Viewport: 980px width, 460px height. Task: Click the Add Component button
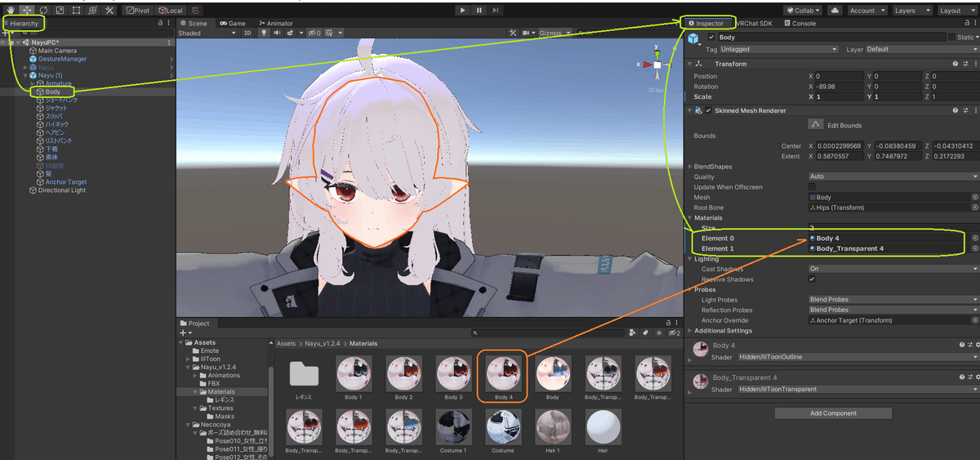click(833, 413)
